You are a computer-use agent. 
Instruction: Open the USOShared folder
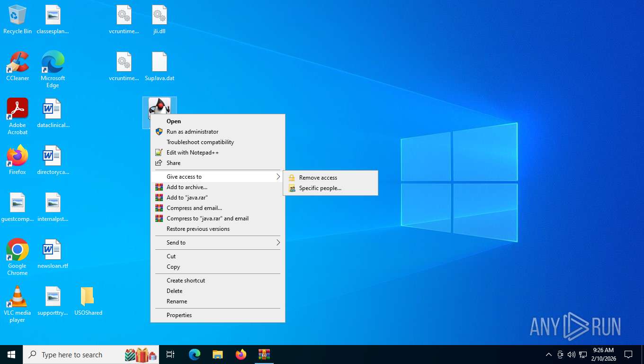(88, 301)
